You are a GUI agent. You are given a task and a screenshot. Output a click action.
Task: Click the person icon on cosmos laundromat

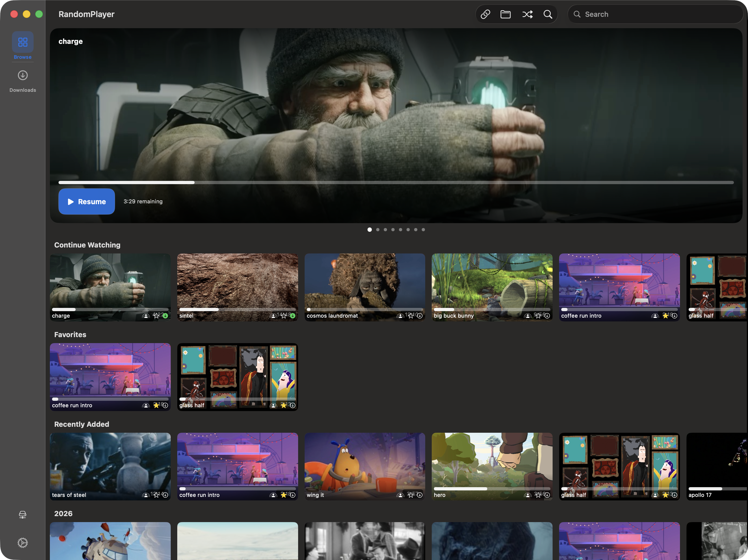pos(400,316)
